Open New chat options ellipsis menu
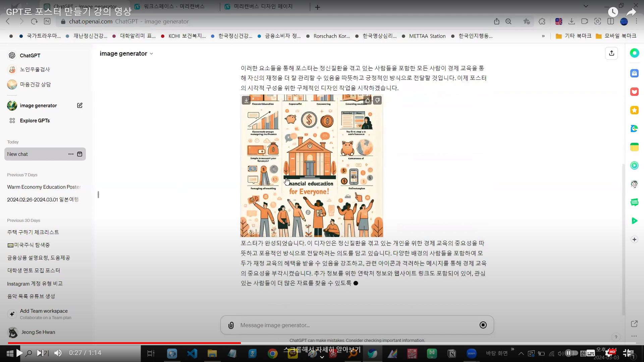The image size is (644, 362). pyautogui.click(x=71, y=154)
